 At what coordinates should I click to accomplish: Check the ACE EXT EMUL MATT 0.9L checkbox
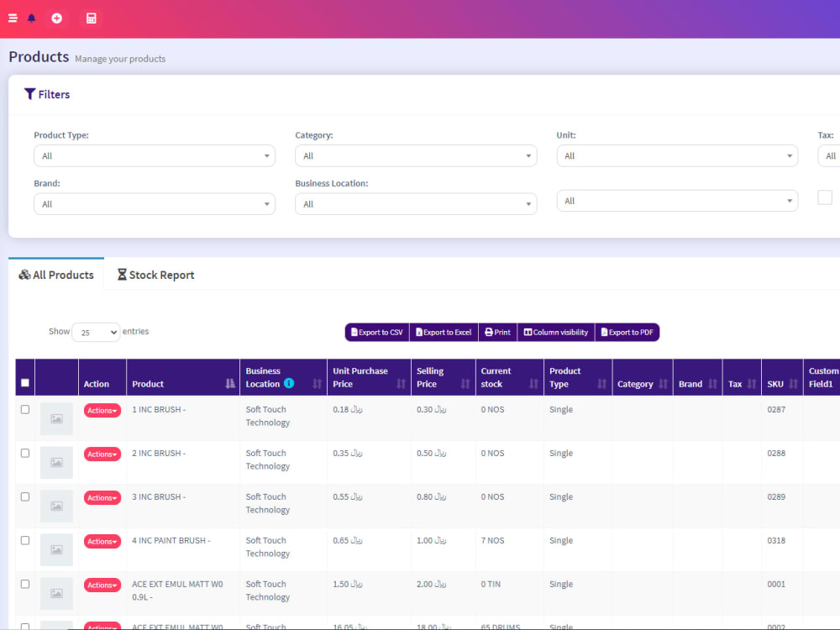click(25, 584)
